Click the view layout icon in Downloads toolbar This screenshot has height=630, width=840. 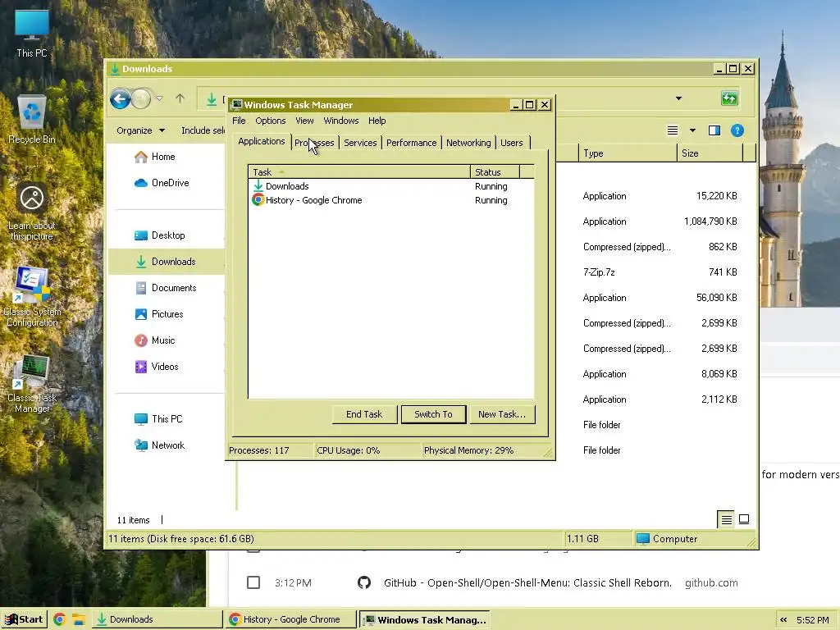click(x=673, y=130)
